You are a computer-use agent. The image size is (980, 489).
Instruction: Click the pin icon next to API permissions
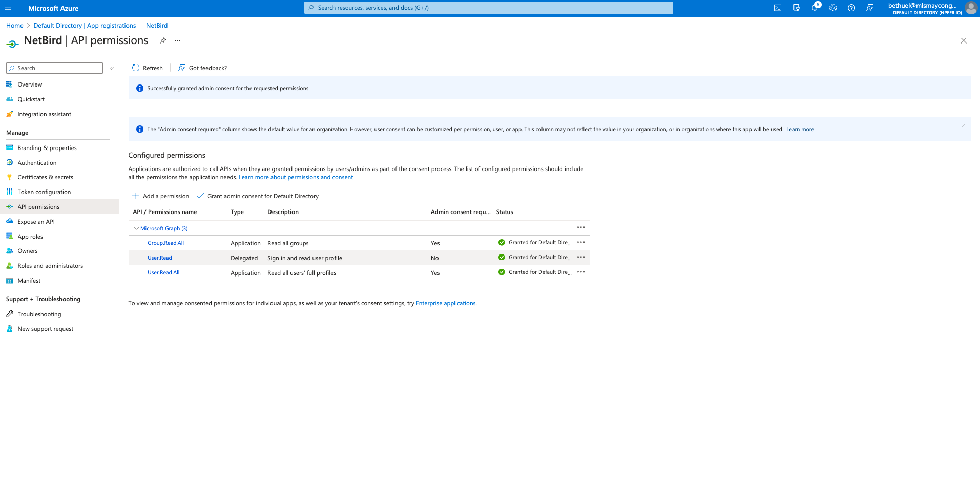[x=163, y=40]
